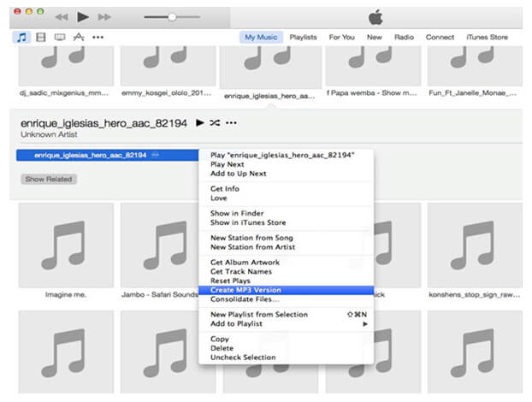Click the Show Related button

click(x=49, y=179)
